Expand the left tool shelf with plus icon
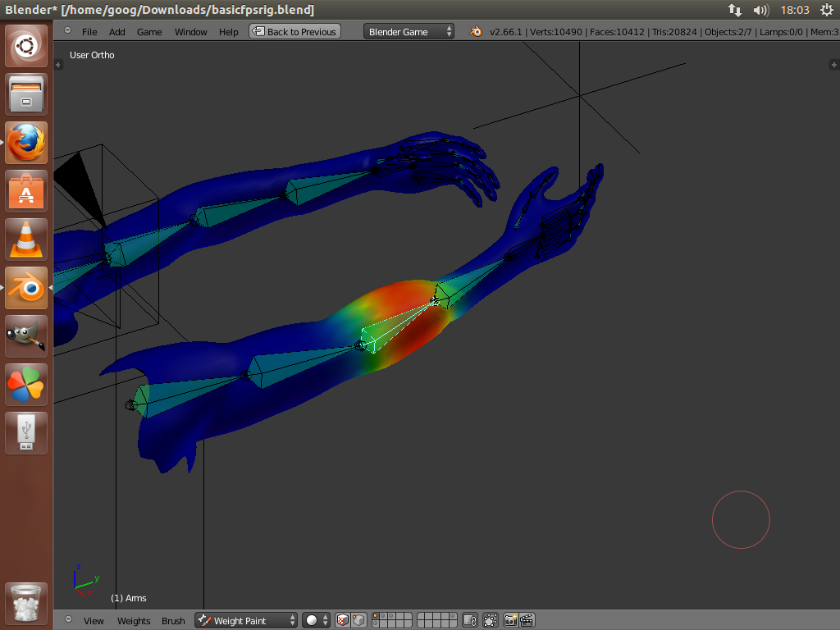Image resolution: width=840 pixels, height=630 pixels. click(58, 65)
